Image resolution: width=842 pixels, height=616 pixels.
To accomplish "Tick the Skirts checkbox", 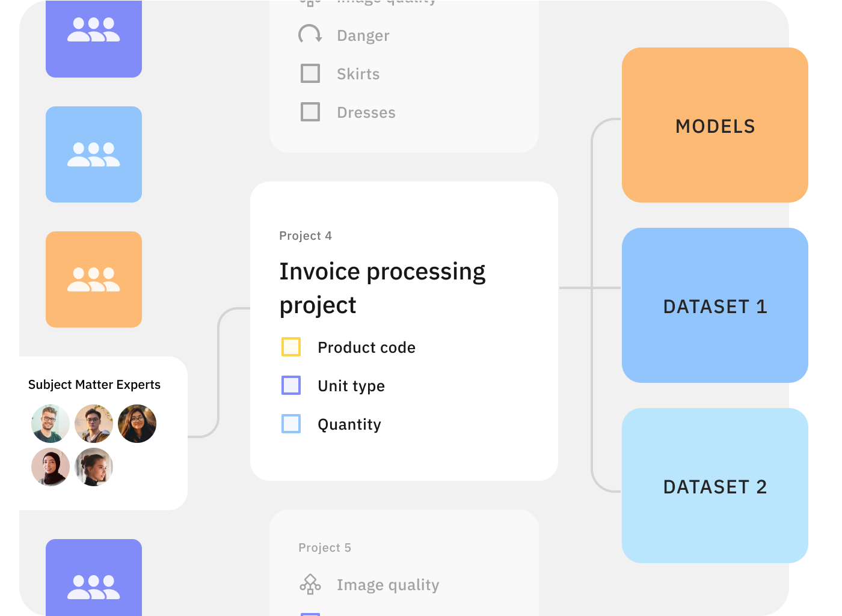I will coord(310,73).
